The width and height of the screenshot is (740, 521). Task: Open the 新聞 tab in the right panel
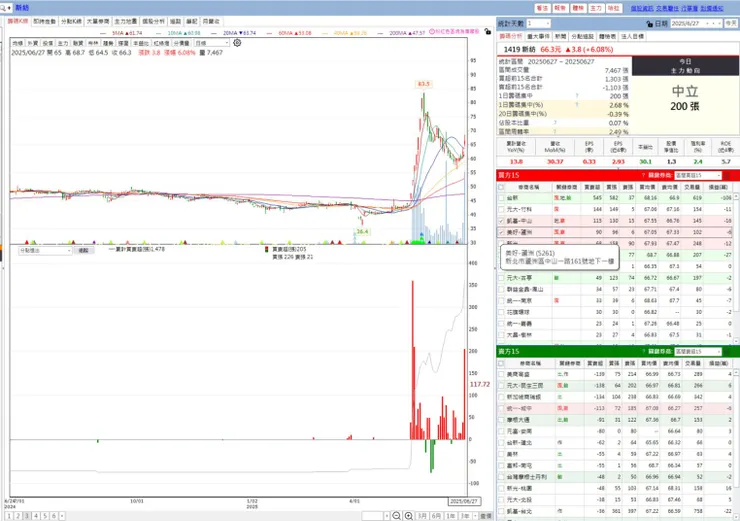[x=560, y=36]
